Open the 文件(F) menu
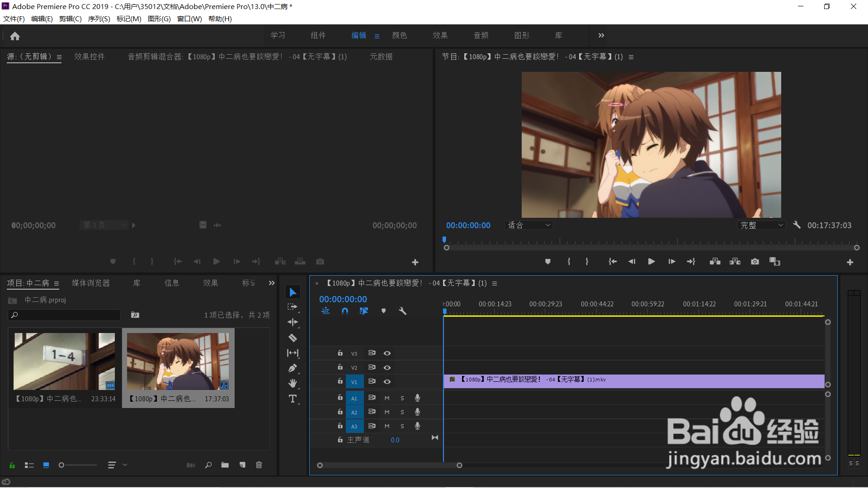868x488 pixels. [14, 19]
